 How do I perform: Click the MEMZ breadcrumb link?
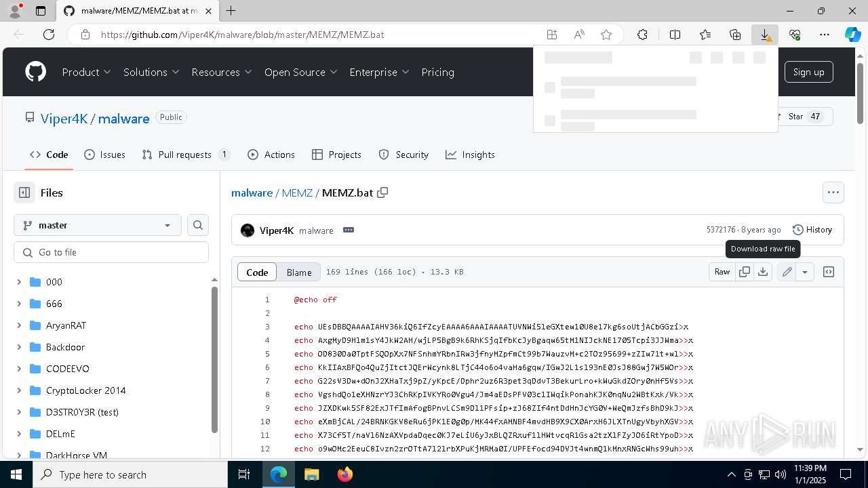tap(297, 192)
